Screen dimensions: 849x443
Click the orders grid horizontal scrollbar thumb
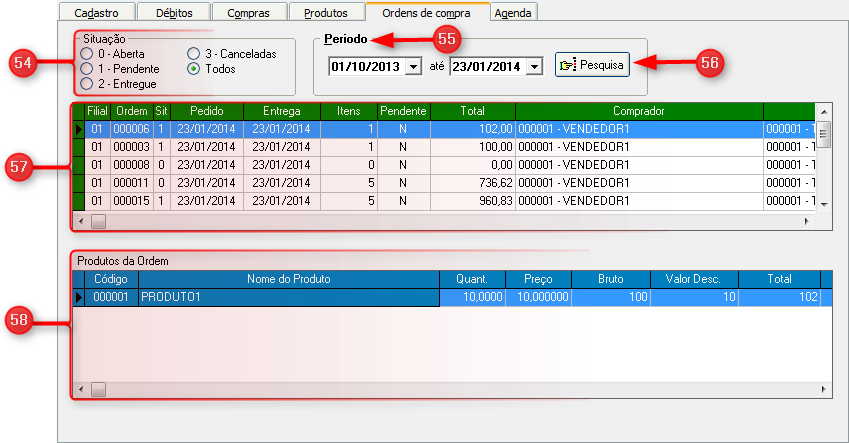pyautogui.click(x=99, y=222)
